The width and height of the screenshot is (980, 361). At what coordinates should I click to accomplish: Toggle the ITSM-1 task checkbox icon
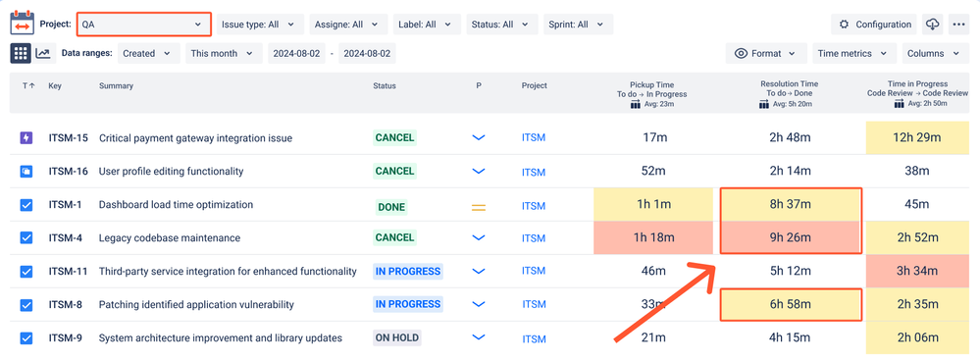26,205
